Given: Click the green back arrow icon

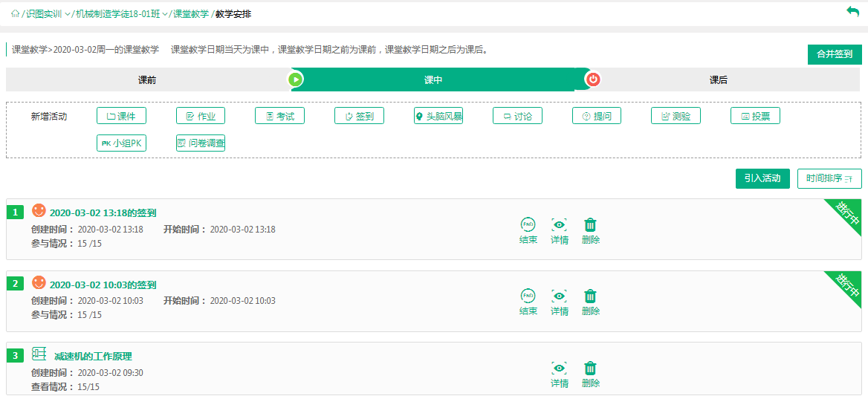Looking at the screenshot, I should [x=852, y=11].
